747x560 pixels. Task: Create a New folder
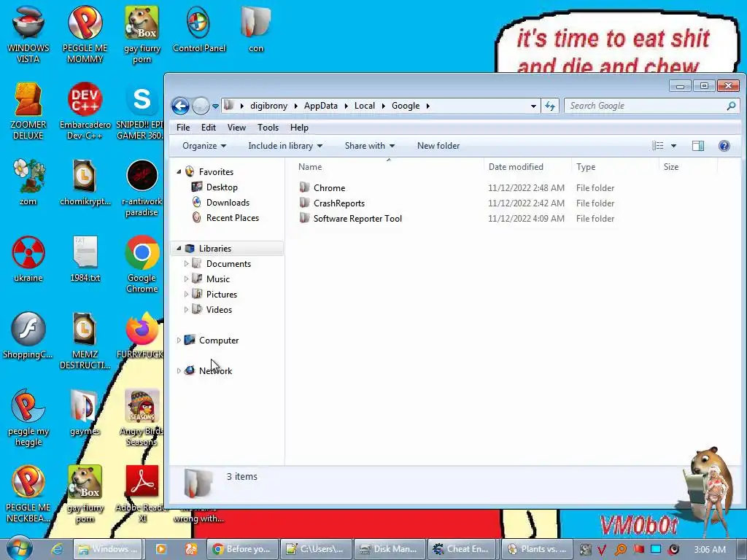pyautogui.click(x=438, y=146)
